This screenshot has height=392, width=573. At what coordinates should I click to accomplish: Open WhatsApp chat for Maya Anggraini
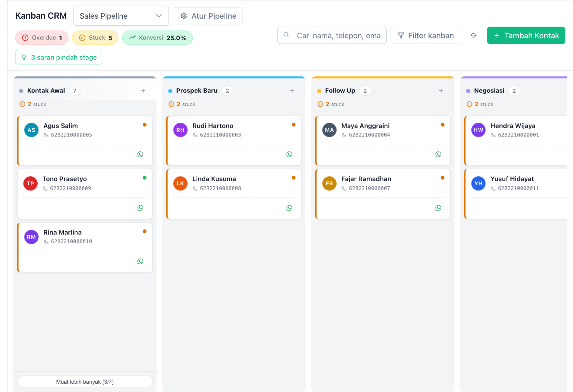click(438, 155)
